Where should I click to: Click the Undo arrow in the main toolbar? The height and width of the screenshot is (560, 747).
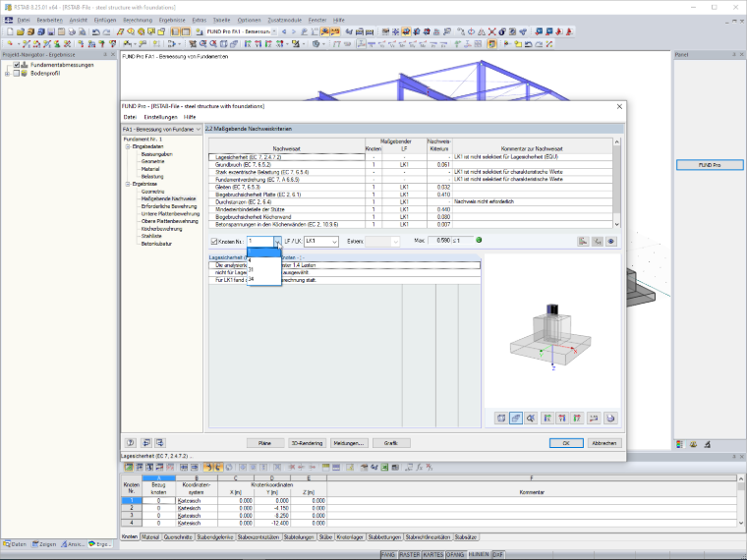click(95, 31)
